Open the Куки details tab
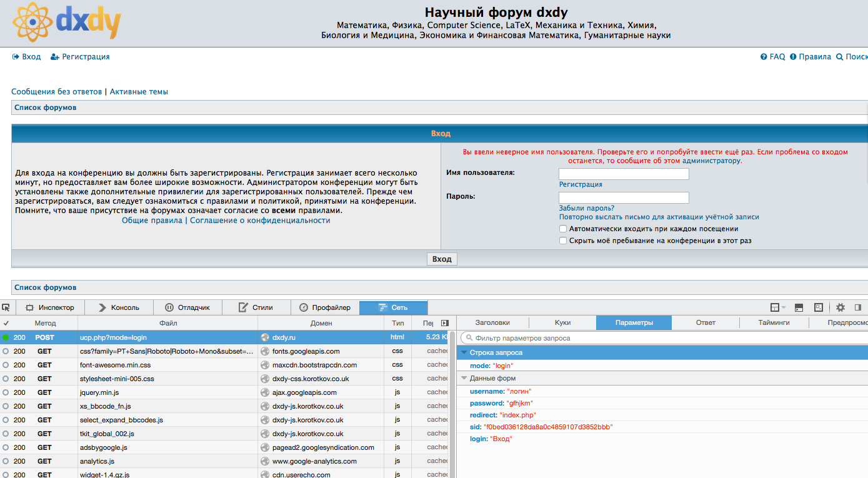868x478 pixels. 562,323
